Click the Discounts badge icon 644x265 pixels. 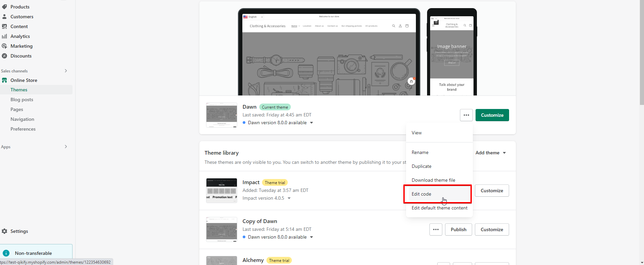(4, 56)
